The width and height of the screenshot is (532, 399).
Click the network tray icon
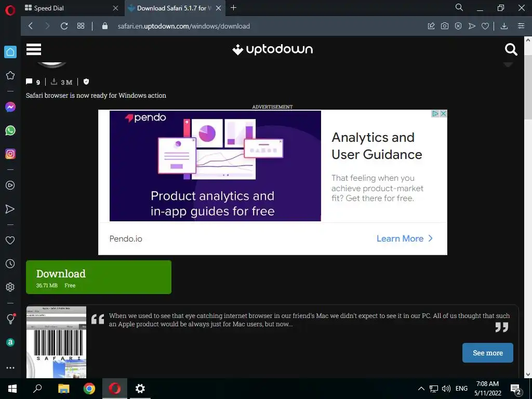tap(434, 389)
